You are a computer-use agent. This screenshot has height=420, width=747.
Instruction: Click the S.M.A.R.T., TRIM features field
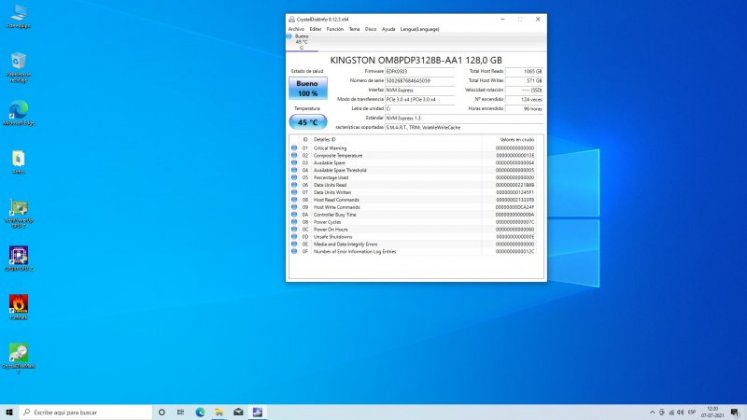[464, 128]
